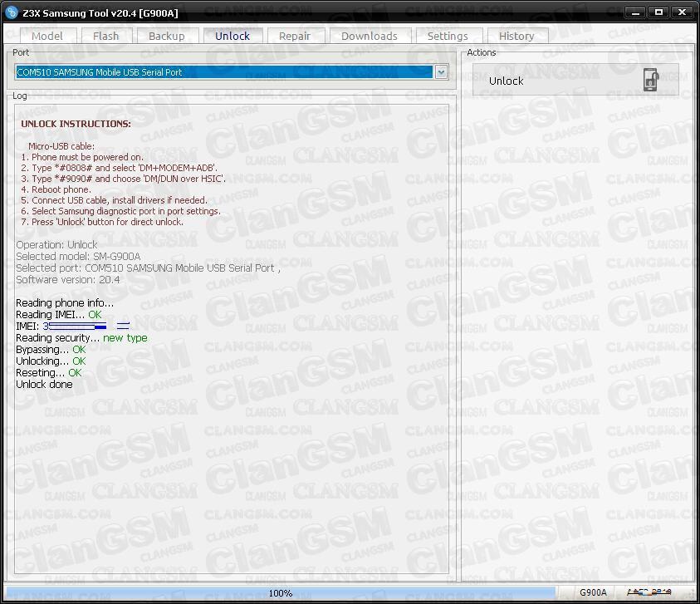700x604 pixels.
Task: Click 'Reading security... new type' log line
Action: [81, 338]
